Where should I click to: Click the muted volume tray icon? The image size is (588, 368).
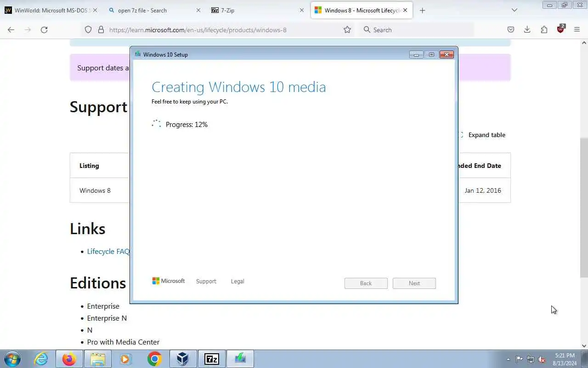click(542, 359)
